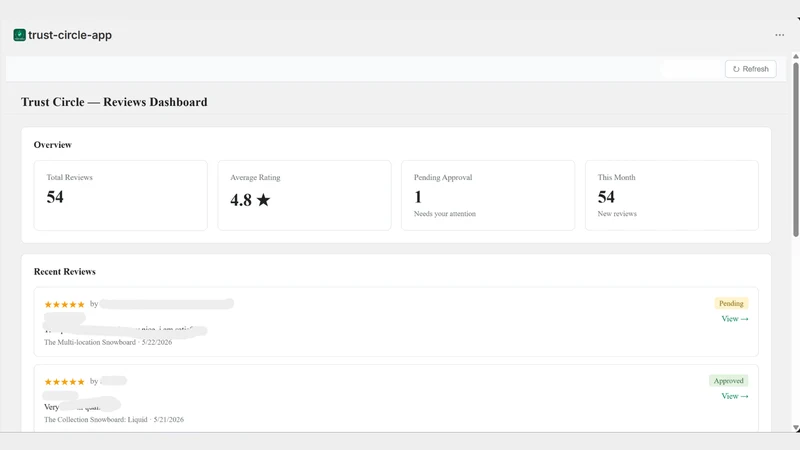This screenshot has height=450, width=800.
Task: Click the Refresh button
Action: 751,69
